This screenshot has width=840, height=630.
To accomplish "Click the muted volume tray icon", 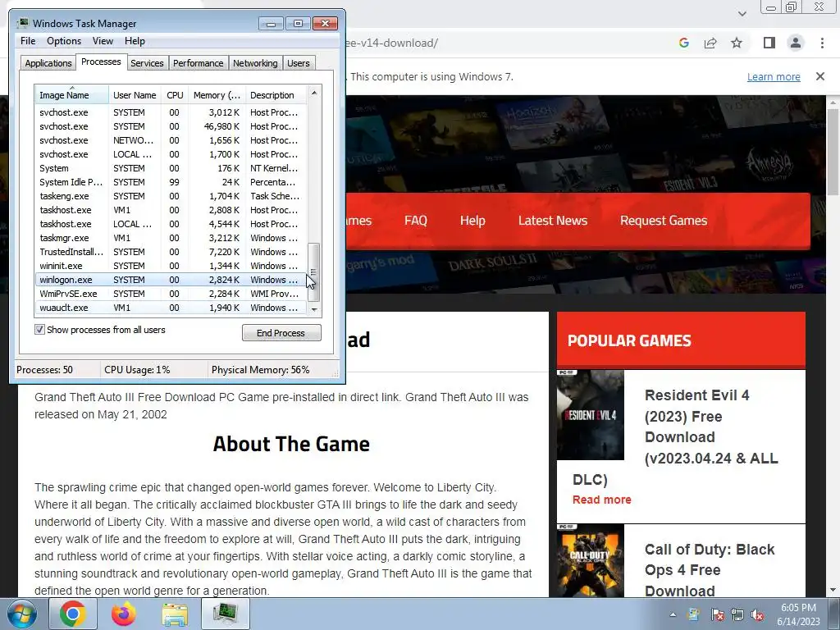I will coord(757,614).
